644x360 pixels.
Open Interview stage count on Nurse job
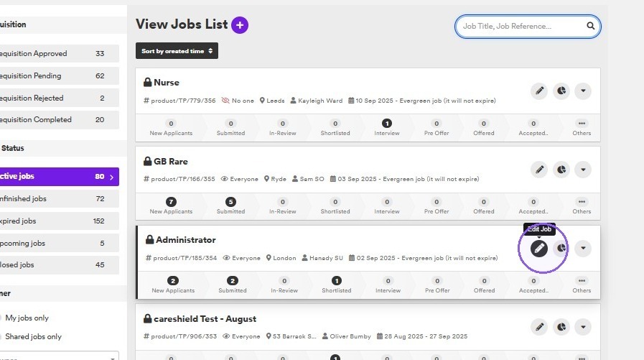pos(386,127)
